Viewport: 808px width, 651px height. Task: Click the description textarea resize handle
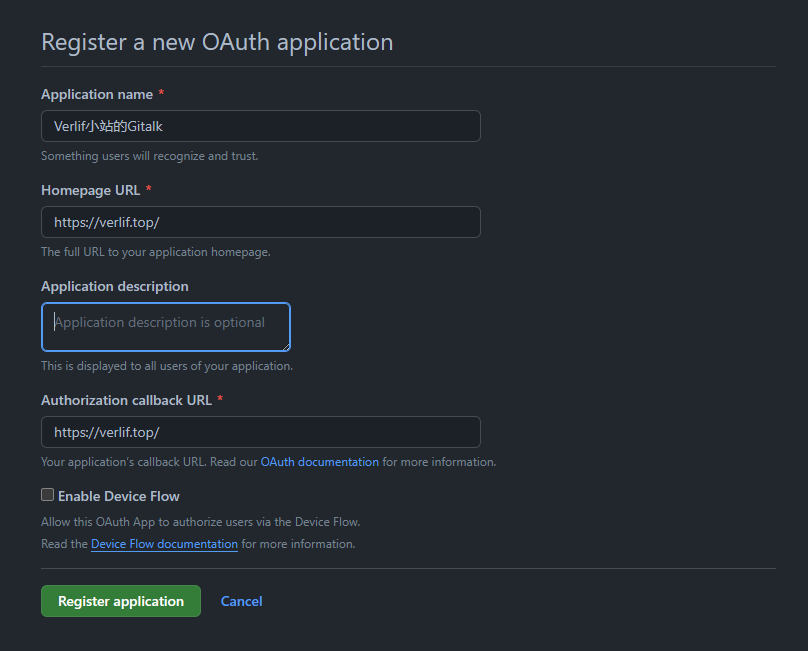pyautogui.click(x=285, y=346)
